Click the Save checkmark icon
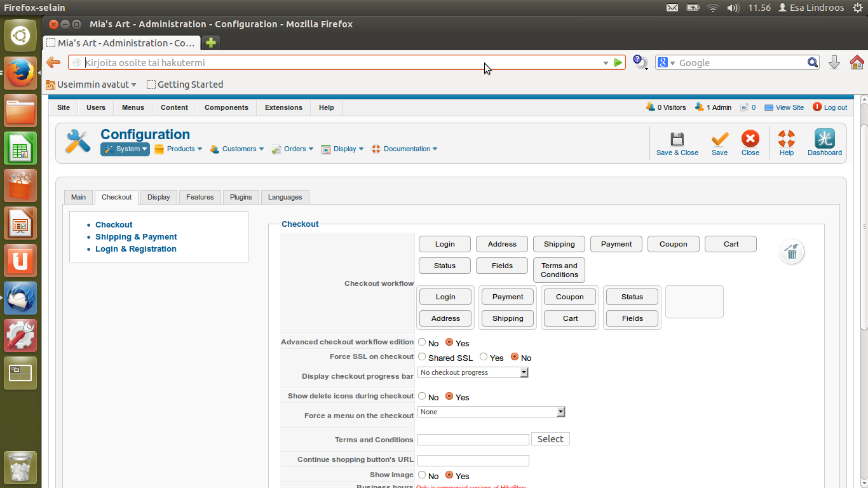This screenshot has height=488, width=868. click(x=720, y=139)
